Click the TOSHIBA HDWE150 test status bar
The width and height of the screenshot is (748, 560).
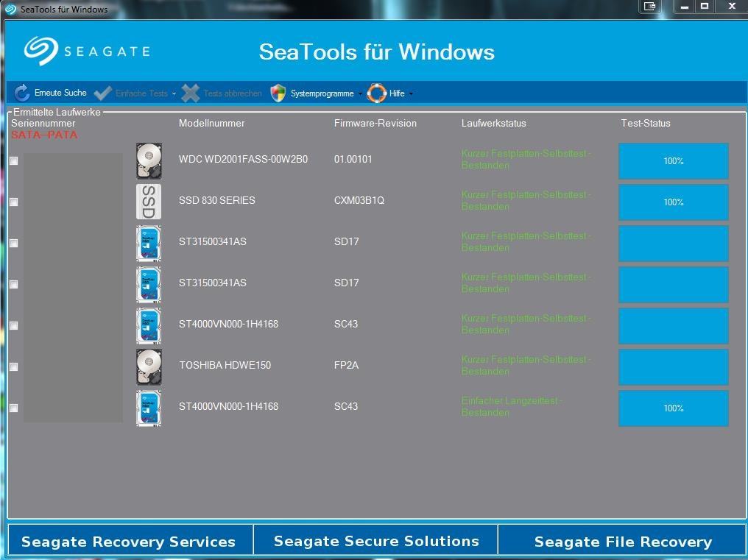click(673, 366)
